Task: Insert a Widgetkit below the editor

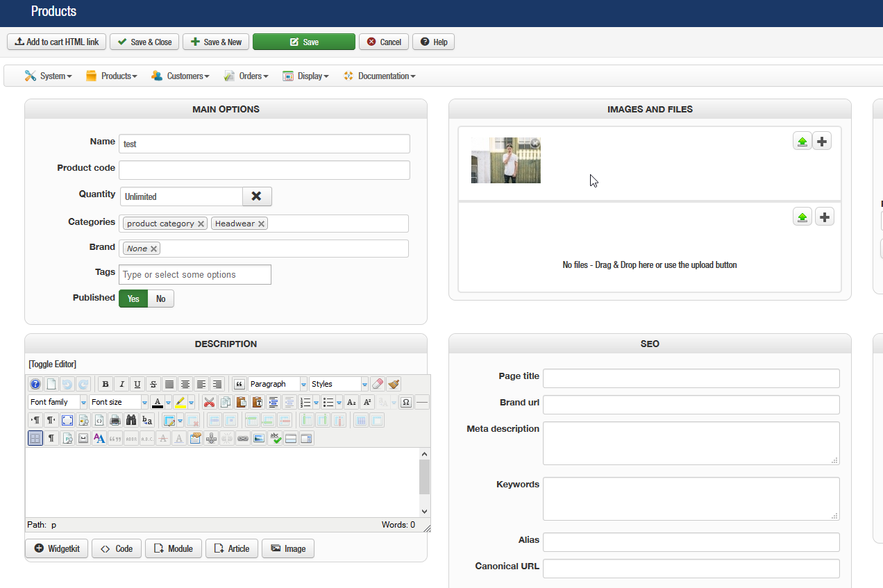Action: [x=57, y=548]
